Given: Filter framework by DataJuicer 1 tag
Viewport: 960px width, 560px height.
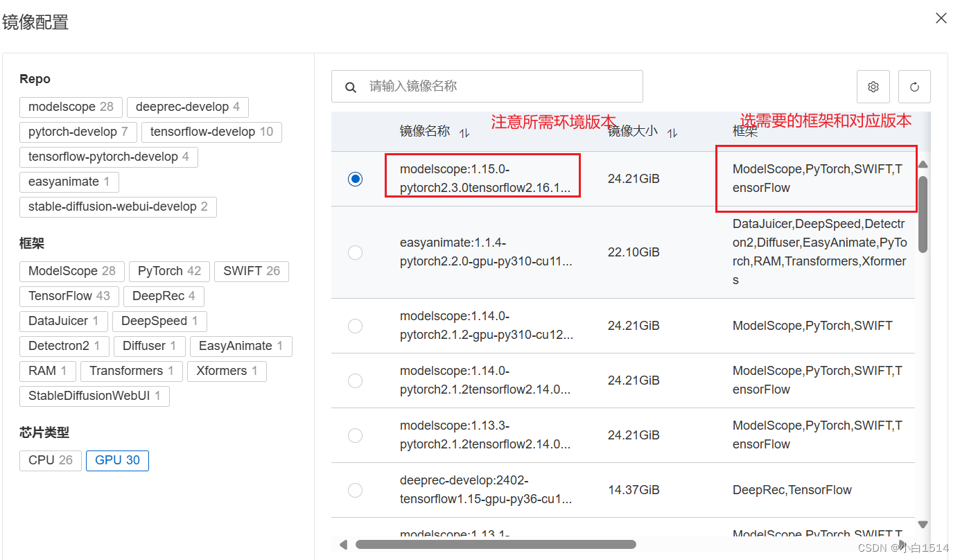Looking at the screenshot, I should pyautogui.click(x=64, y=321).
